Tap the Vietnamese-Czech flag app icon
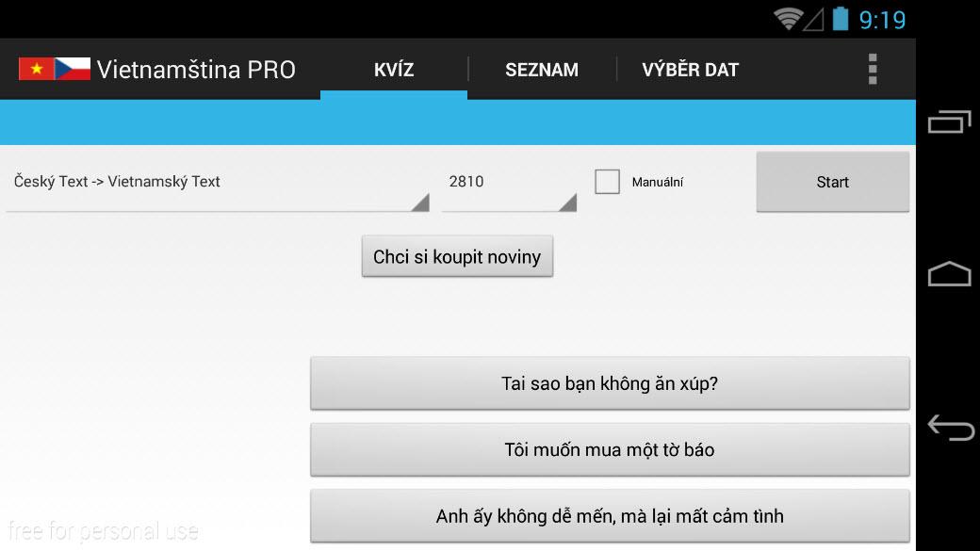The width and height of the screenshot is (980, 551). click(x=55, y=69)
